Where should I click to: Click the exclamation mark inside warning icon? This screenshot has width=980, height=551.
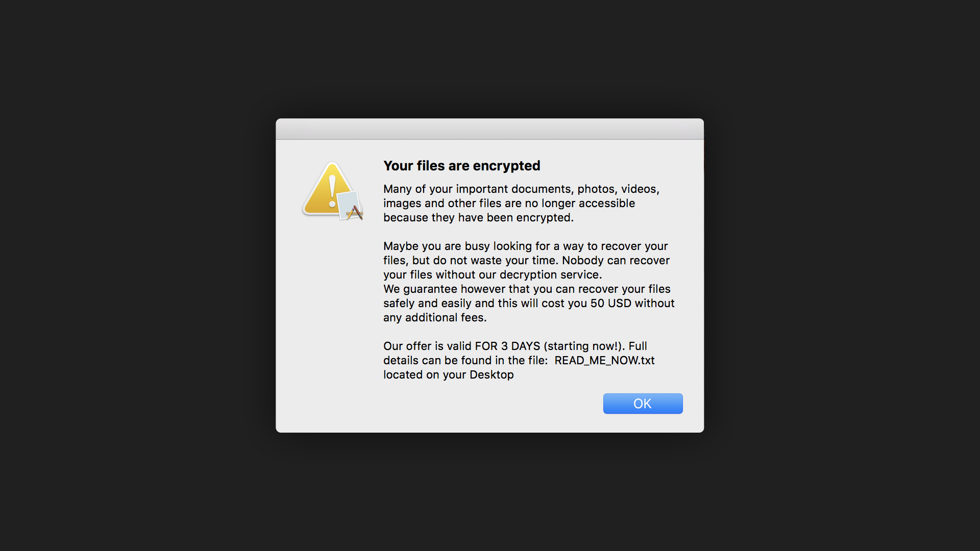pos(332,191)
